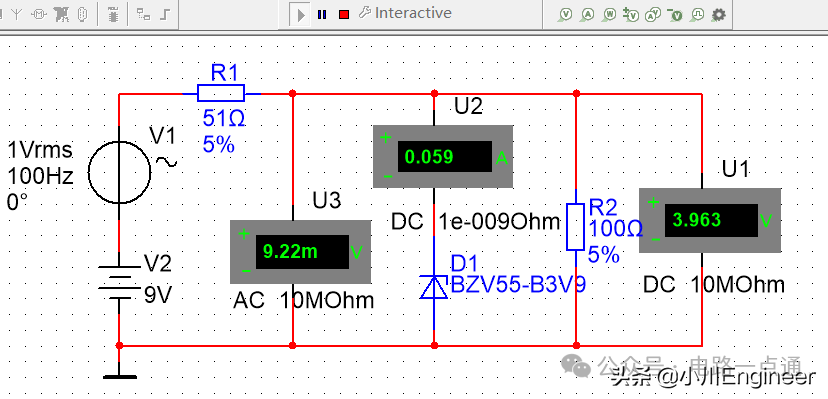Open probe settings gear

(719, 15)
